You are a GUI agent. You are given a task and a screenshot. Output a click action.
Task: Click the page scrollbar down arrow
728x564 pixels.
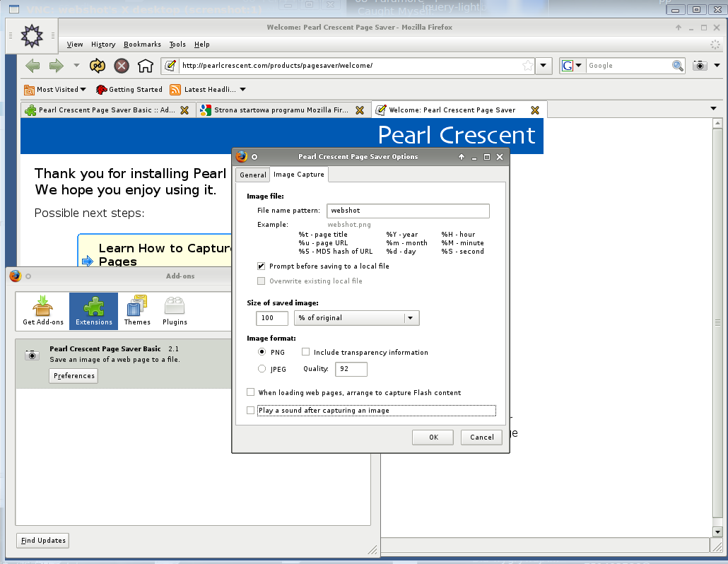coord(717,532)
